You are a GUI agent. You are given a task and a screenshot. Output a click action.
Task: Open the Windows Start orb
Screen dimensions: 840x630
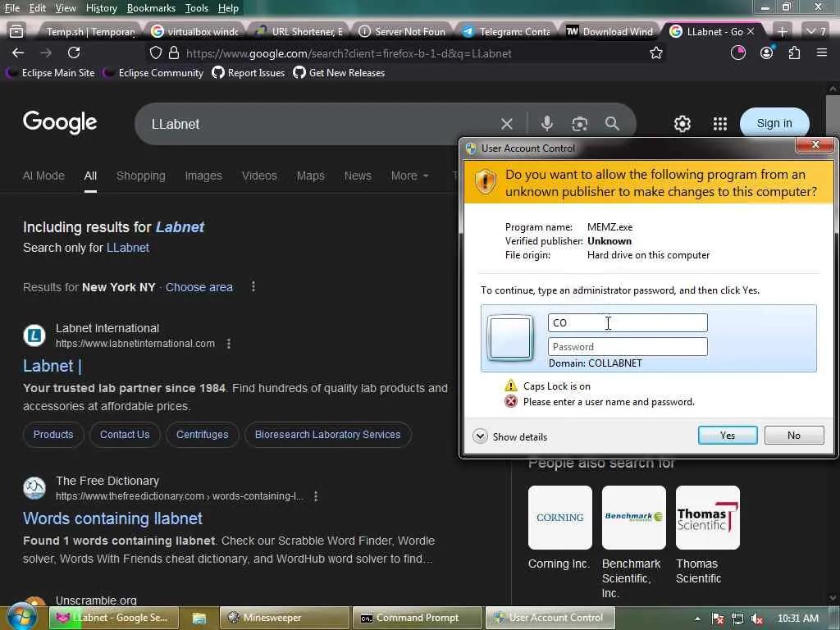point(22,617)
